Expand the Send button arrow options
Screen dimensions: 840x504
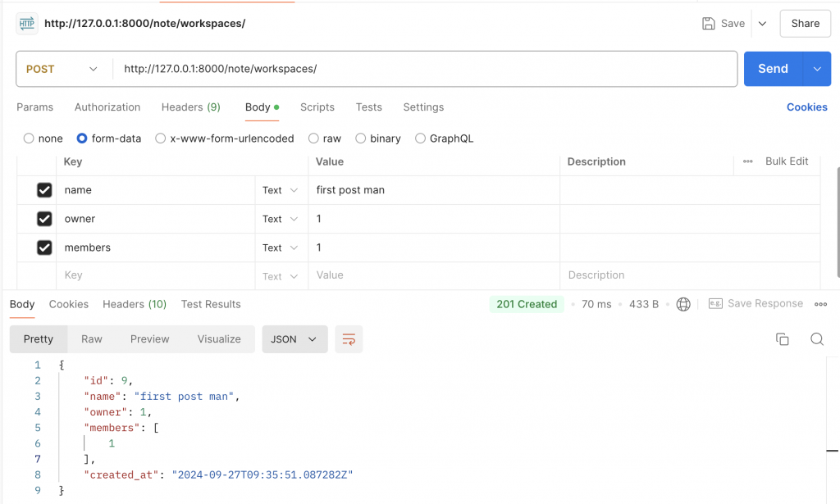click(817, 69)
